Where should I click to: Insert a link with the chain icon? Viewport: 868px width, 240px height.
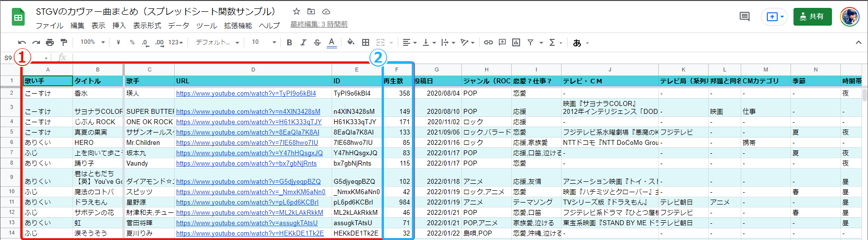point(488,43)
